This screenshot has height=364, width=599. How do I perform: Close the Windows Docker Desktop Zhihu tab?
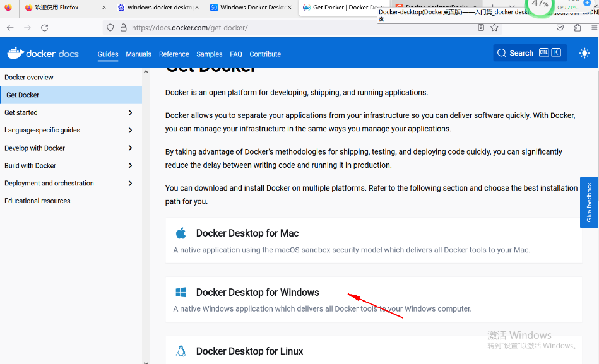point(290,8)
